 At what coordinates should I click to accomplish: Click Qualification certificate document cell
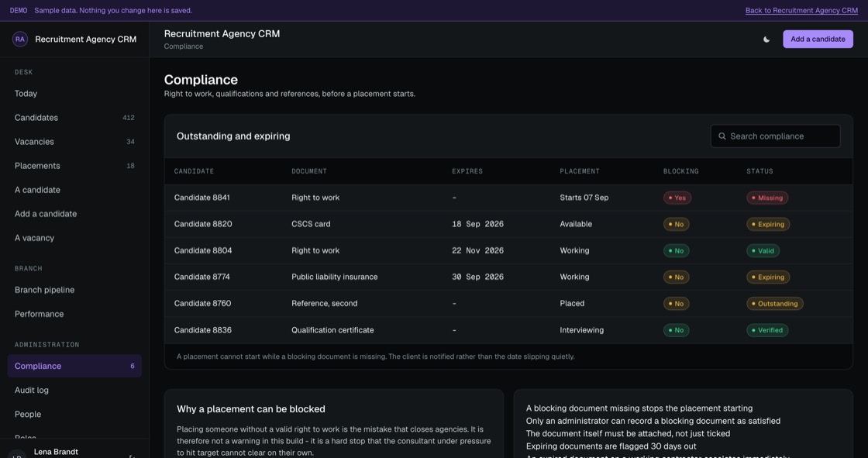pyautogui.click(x=332, y=330)
